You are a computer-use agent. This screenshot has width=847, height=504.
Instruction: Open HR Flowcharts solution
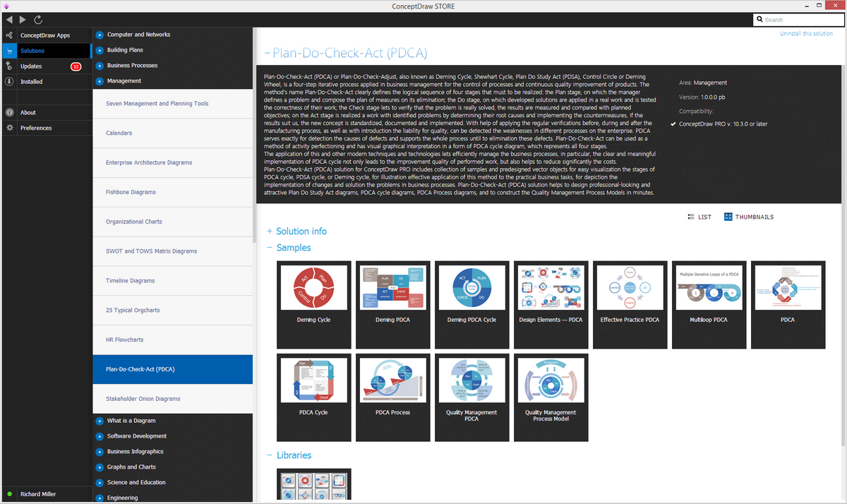pyautogui.click(x=172, y=340)
